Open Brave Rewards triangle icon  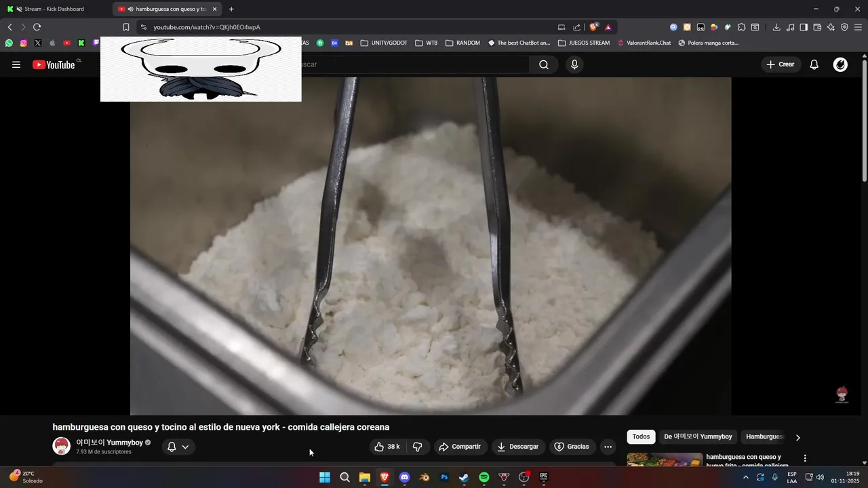[608, 27]
